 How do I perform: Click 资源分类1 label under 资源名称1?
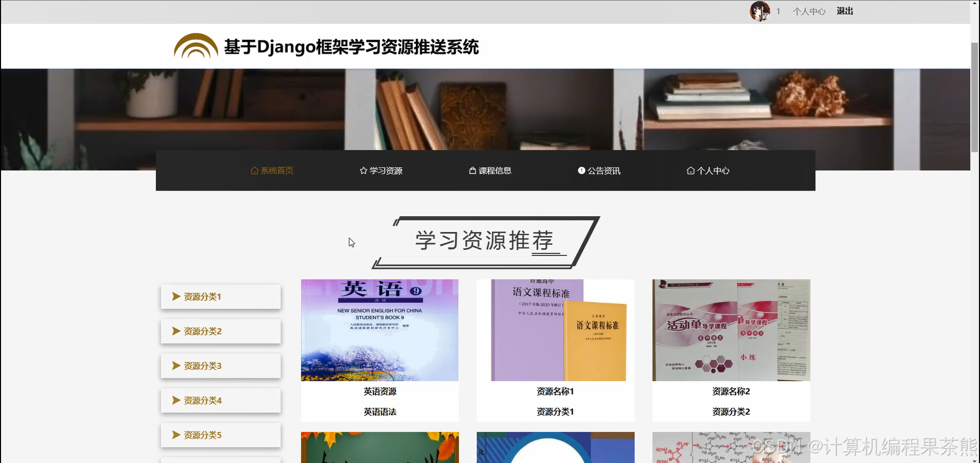point(555,412)
